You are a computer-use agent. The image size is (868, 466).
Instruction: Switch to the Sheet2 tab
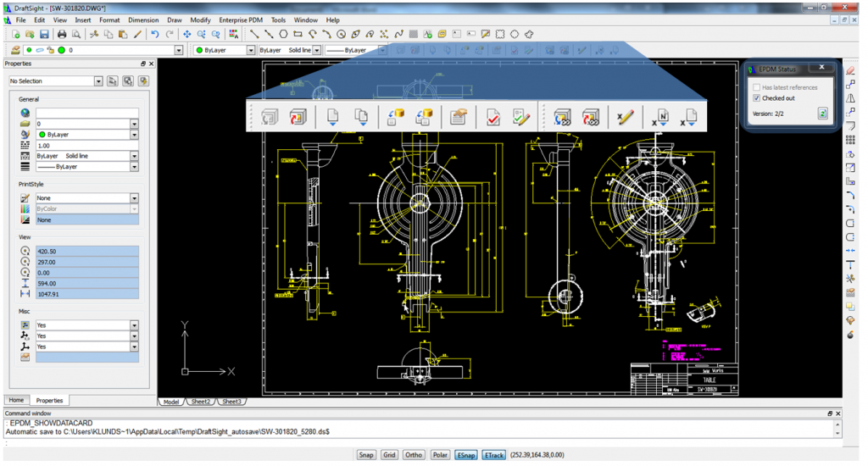point(200,402)
